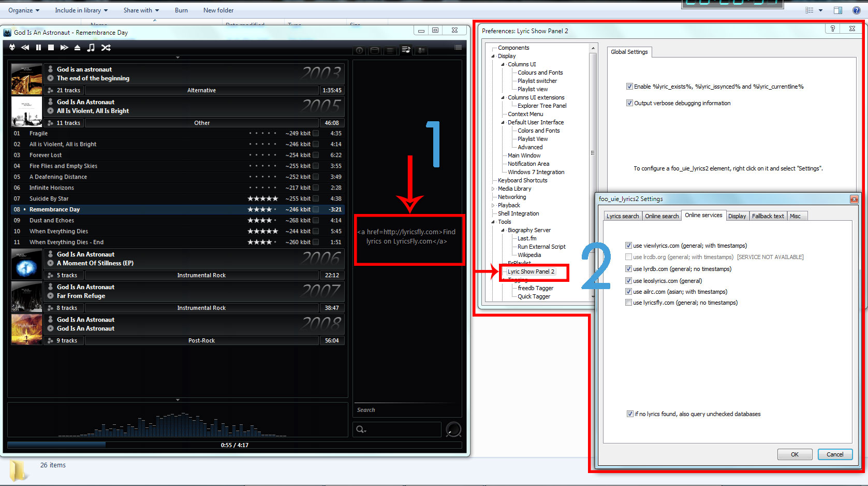Expand the Playback tree node

(x=493, y=205)
